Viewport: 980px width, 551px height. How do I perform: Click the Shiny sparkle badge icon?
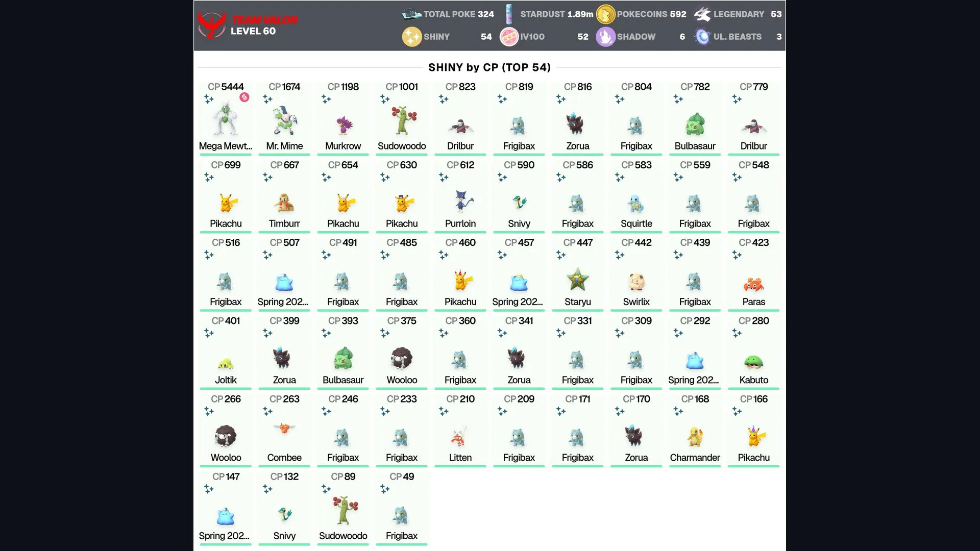click(x=411, y=37)
